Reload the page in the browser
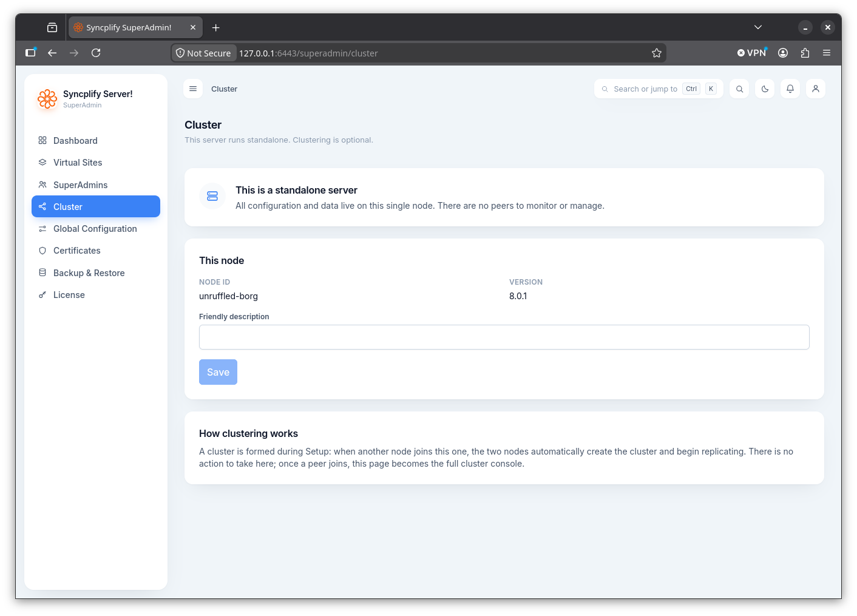The image size is (857, 616). tap(96, 53)
